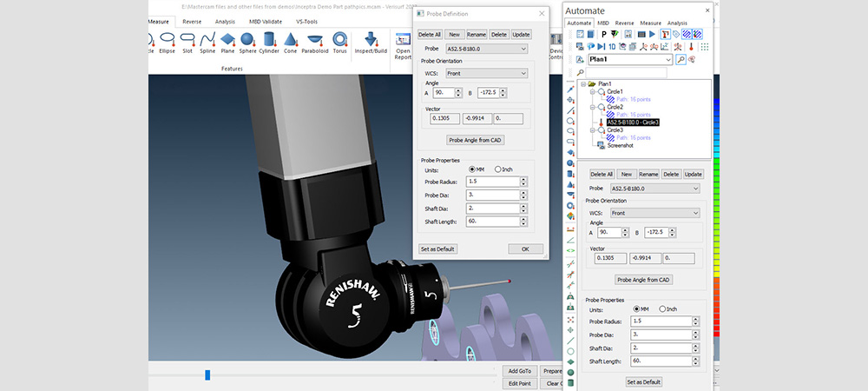This screenshot has width=868, height=391.
Task: Select the Screenshot tree item
Action: (620, 146)
